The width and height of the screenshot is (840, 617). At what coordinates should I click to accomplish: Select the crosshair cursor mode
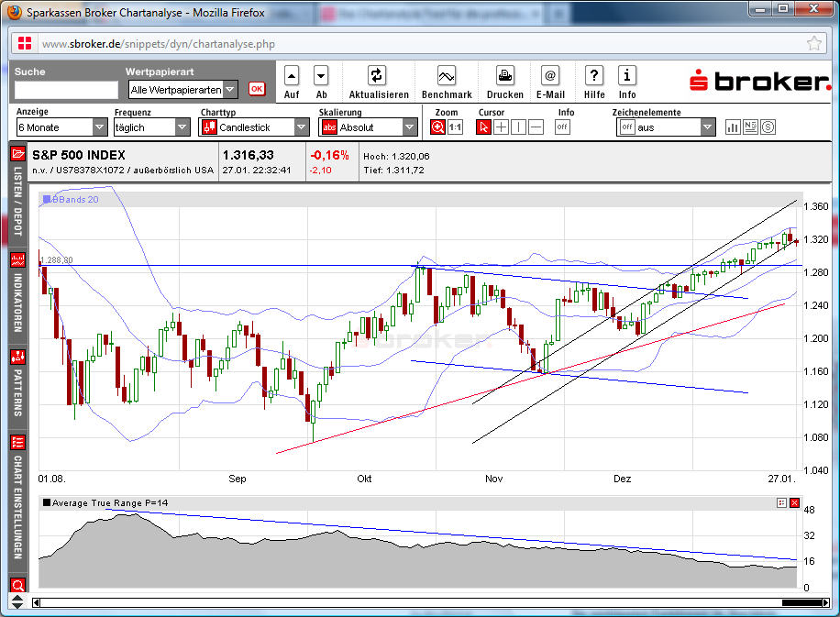click(x=501, y=127)
